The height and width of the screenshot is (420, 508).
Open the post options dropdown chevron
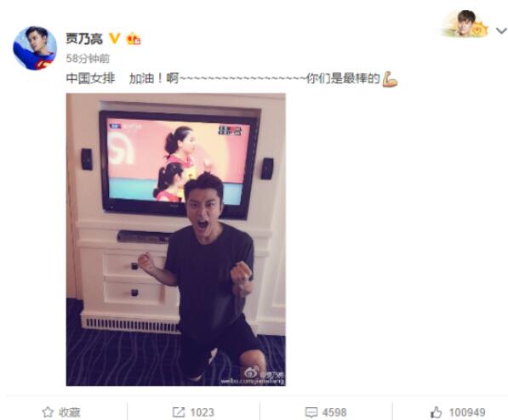pos(501,31)
